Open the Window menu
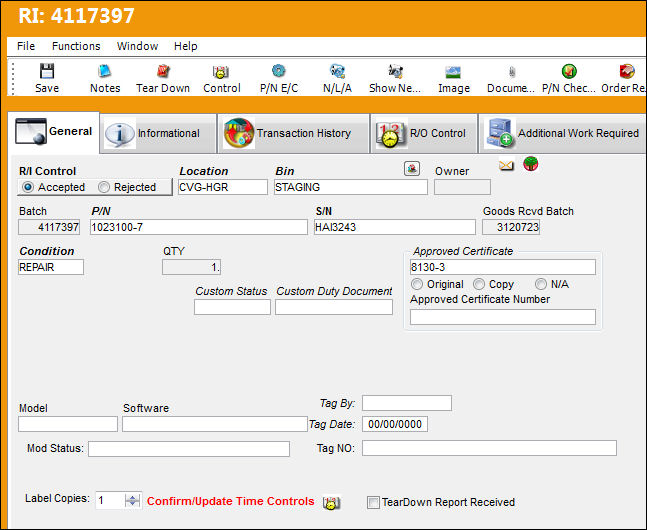Image resolution: width=647 pixels, height=530 pixels. click(137, 46)
